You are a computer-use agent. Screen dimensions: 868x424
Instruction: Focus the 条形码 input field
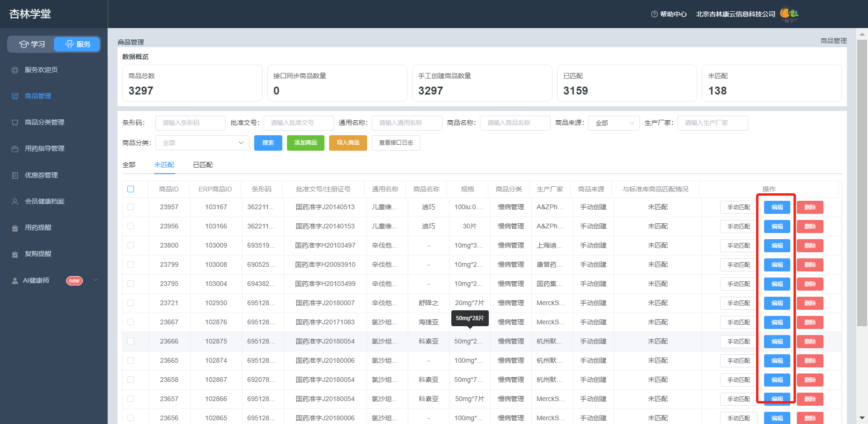191,123
